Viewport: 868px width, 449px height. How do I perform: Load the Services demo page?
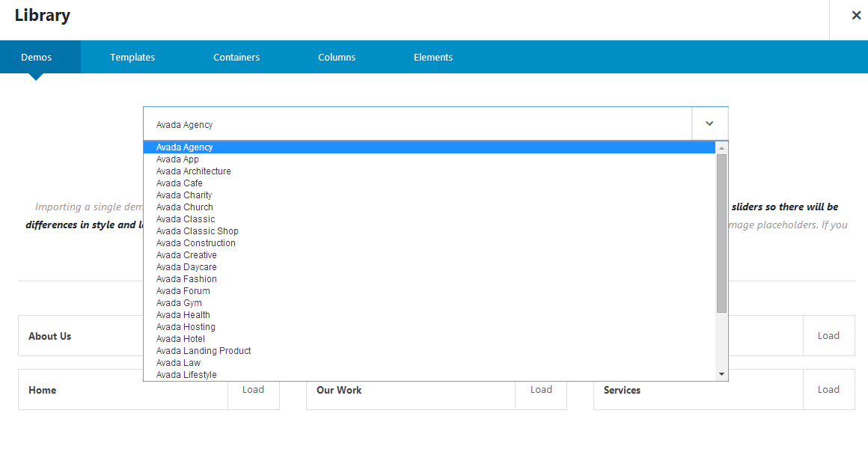click(x=828, y=390)
